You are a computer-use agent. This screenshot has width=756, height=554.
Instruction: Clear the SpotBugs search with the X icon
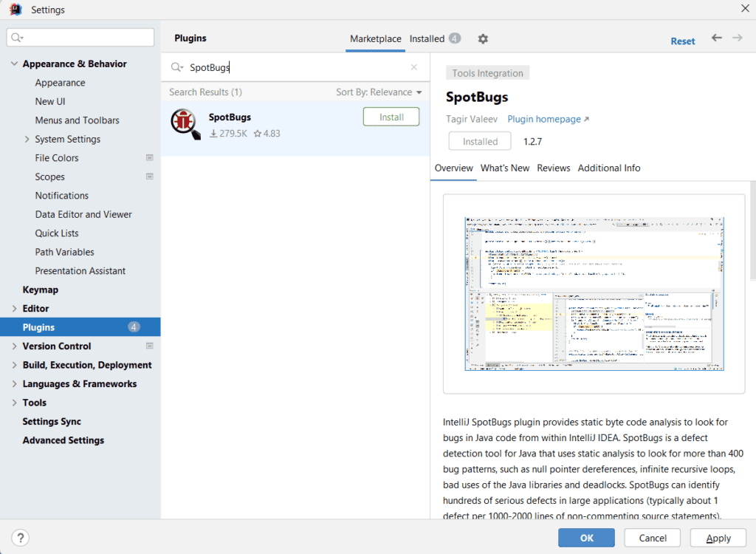[415, 66]
